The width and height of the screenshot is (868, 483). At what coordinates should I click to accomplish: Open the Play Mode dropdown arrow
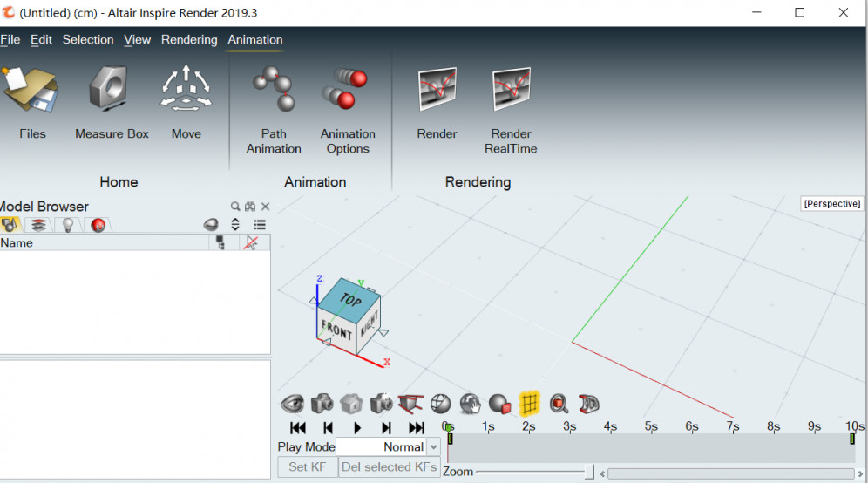coord(433,446)
